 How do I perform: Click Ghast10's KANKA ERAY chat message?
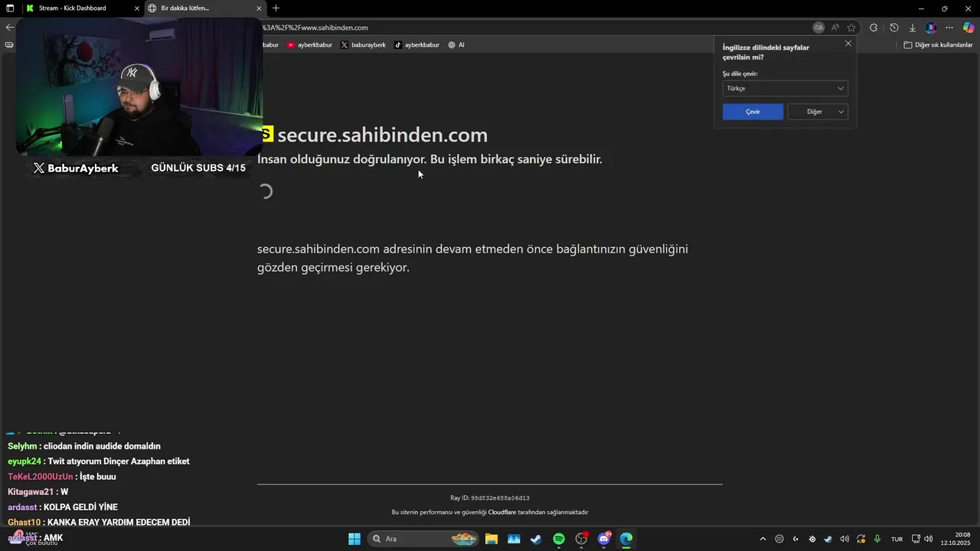point(99,523)
